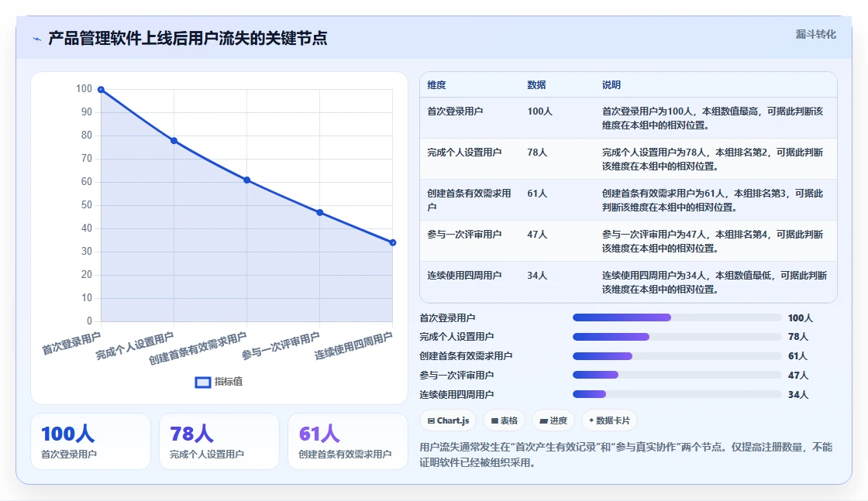Click the chart point at value 47
The height and width of the screenshot is (501, 868).
[x=320, y=213]
